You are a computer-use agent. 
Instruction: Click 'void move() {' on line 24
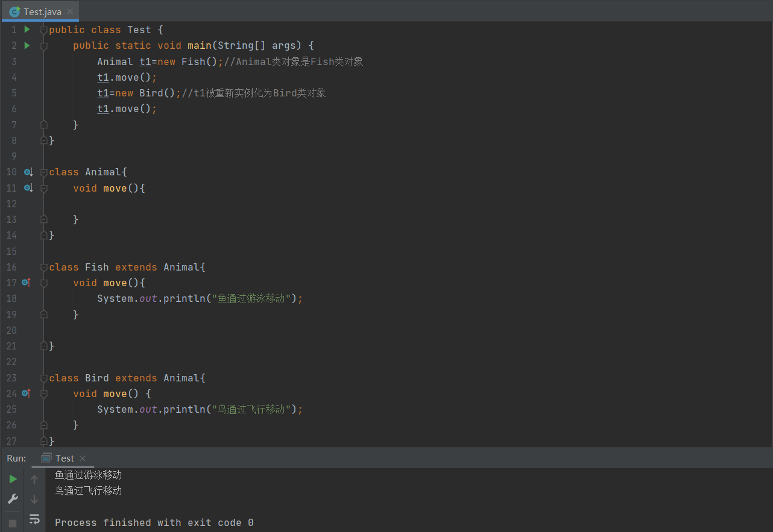[112, 393]
